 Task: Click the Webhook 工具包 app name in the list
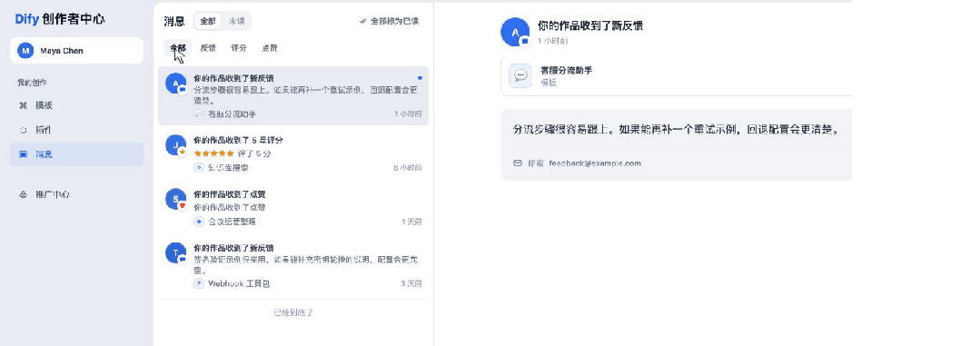pos(239,283)
